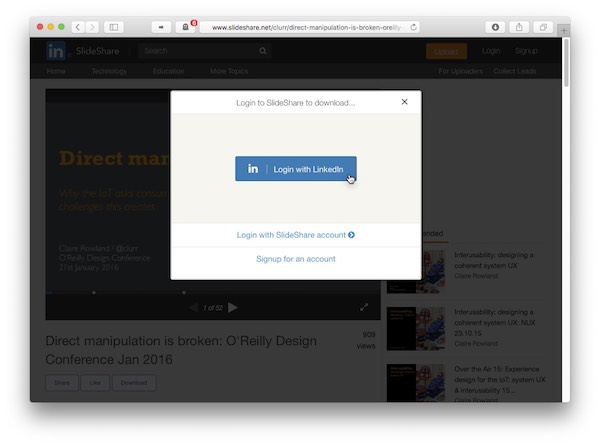Image resolution: width=600 pixels, height=445 pixels.
Task: Open the 'Over the Air 15: Experience design' title link
Action: point(500,380)
